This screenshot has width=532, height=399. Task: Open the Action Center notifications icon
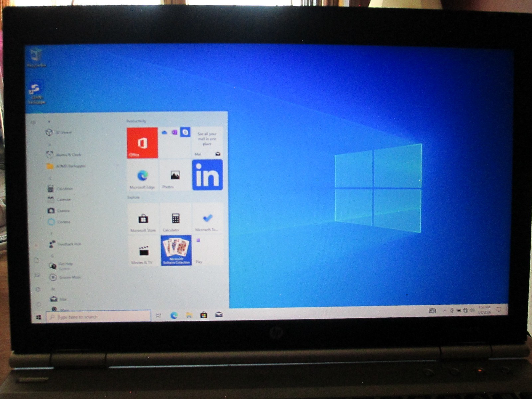coord(499,309)
